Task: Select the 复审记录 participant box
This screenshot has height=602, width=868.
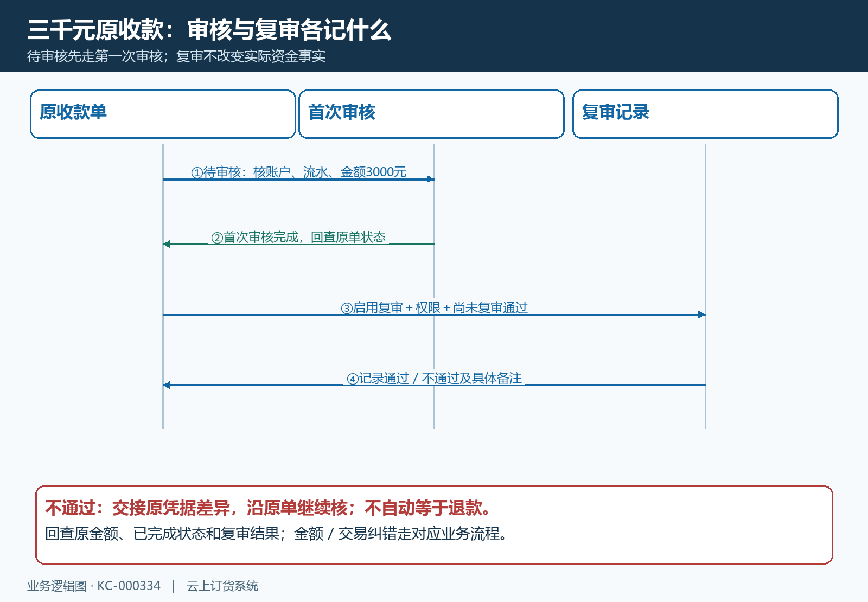Action: click(x=705, y=114)
